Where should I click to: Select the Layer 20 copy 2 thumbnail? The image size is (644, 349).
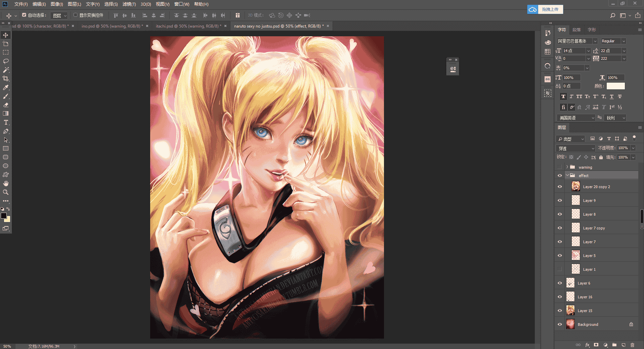coord(575,186)
